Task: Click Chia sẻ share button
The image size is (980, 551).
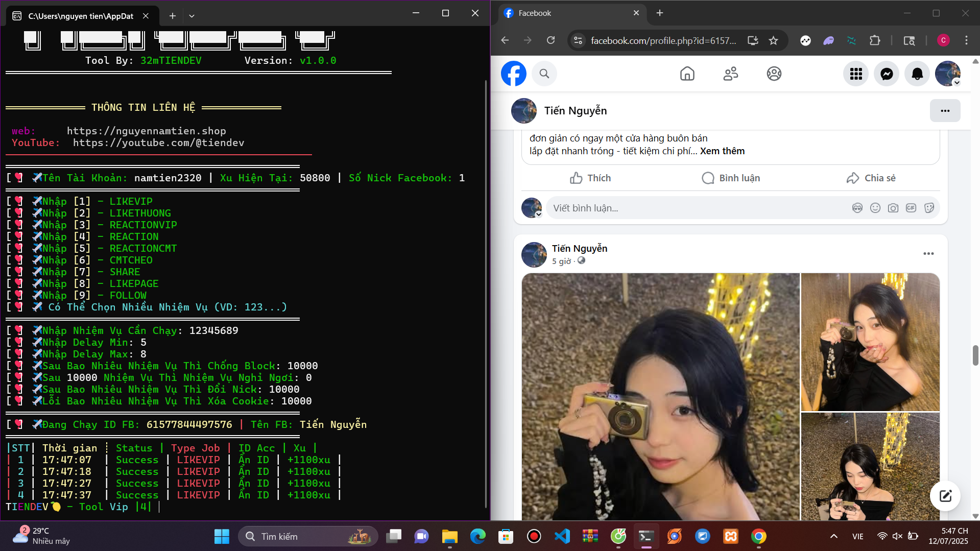Action: click(x=871, y=178)
